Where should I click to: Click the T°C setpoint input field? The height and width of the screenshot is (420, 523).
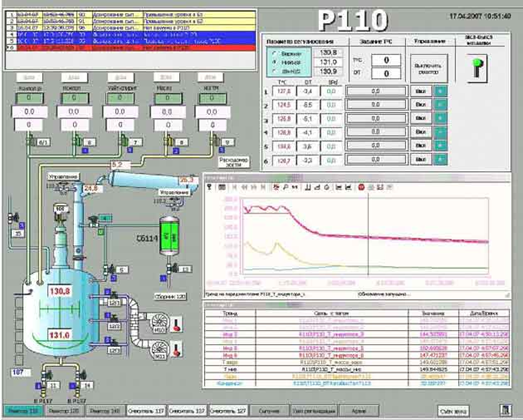[x=386, y=60]
